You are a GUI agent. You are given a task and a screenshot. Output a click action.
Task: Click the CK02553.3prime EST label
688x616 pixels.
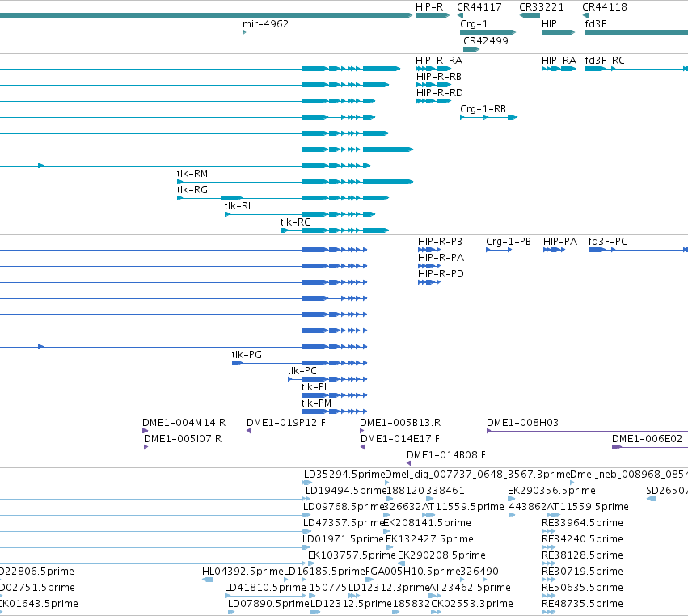[x=472, y=605]
